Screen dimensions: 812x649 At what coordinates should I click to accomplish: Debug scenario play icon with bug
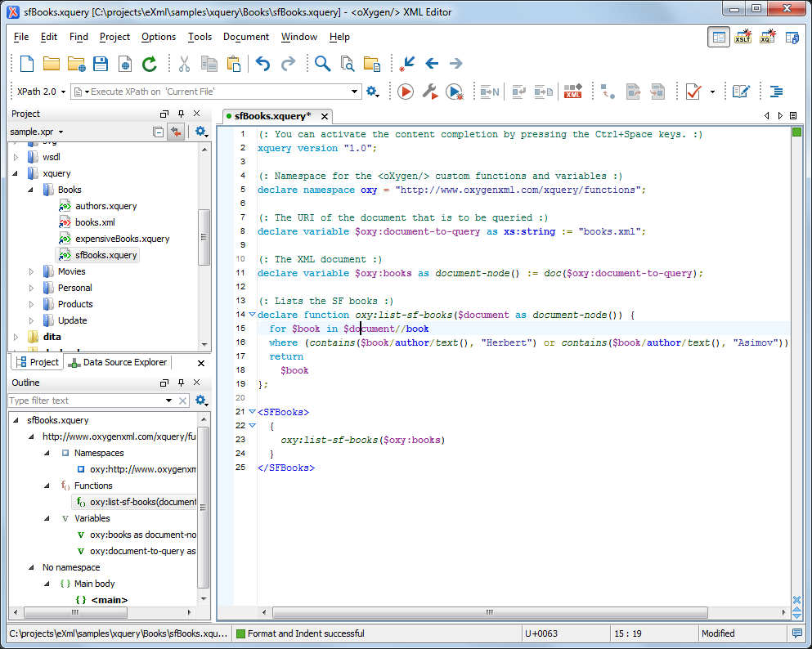coord(455,92)
